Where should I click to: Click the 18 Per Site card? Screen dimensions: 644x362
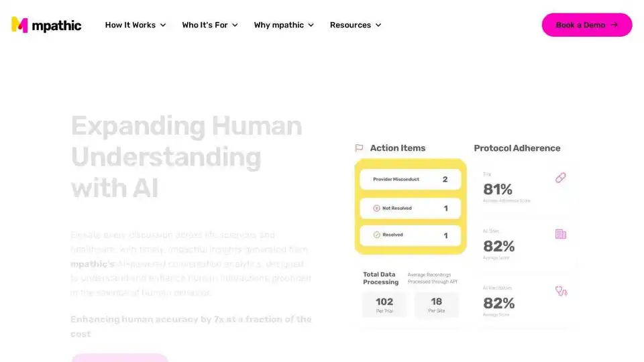[437, 305]
